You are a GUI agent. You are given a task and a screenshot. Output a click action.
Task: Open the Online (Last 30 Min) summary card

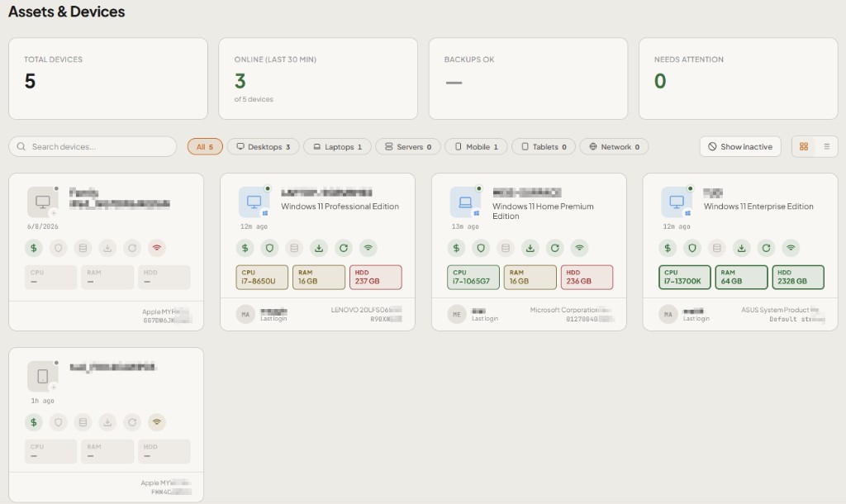(x=318, y=78)
